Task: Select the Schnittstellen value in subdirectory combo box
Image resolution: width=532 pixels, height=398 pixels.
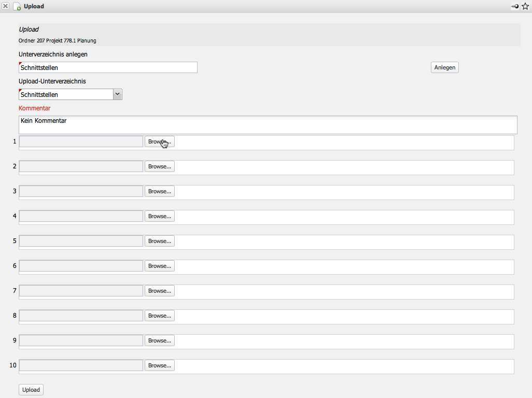Action: (x=65, y=94)
